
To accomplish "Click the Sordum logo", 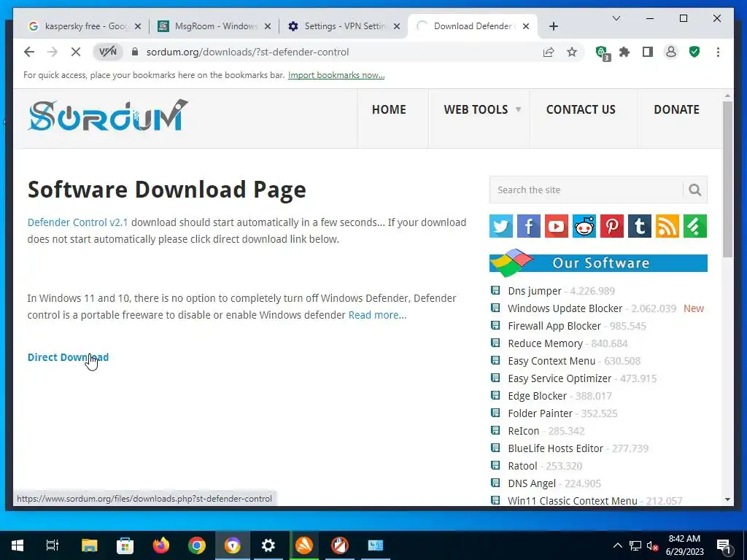I will point(108,115).
